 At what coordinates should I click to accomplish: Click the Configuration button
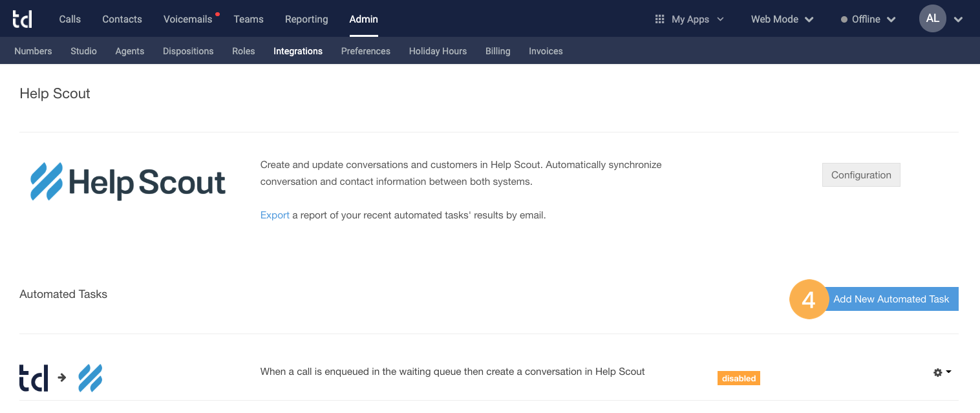[x=861, y=175]
